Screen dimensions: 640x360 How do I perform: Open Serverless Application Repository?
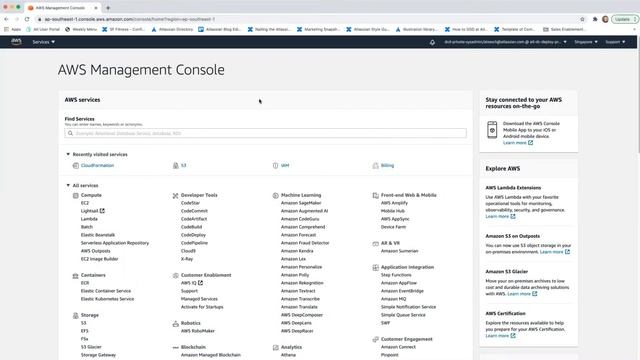(115, 243)
